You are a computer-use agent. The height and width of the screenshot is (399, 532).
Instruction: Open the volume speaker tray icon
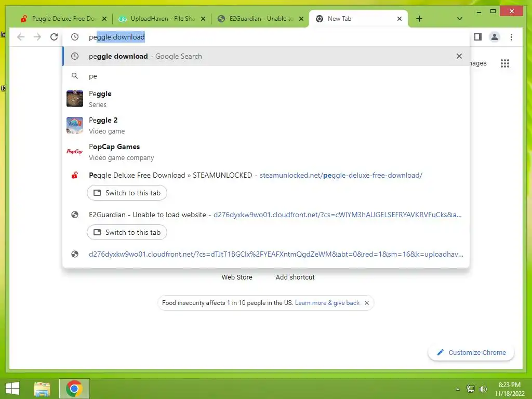[483, 389]
